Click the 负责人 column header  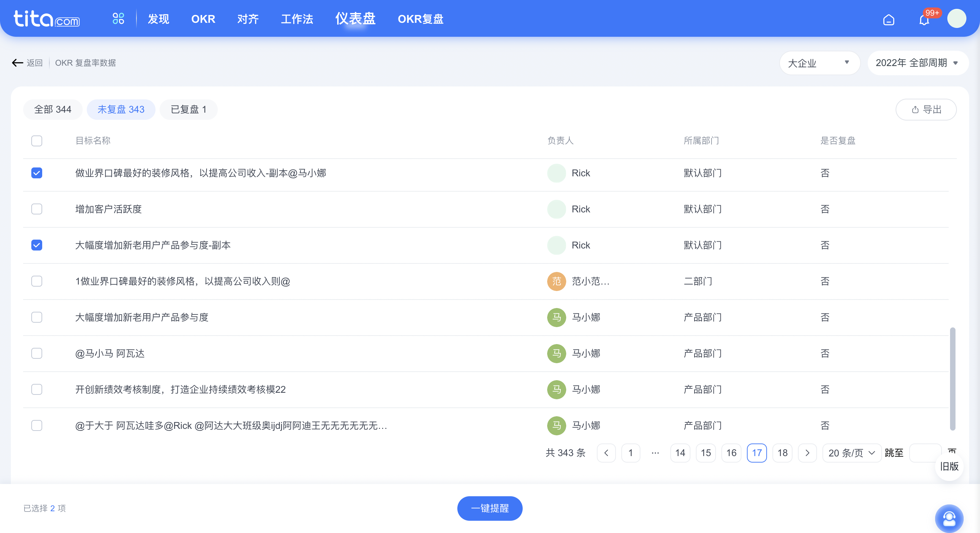click(x=560, y=141)
